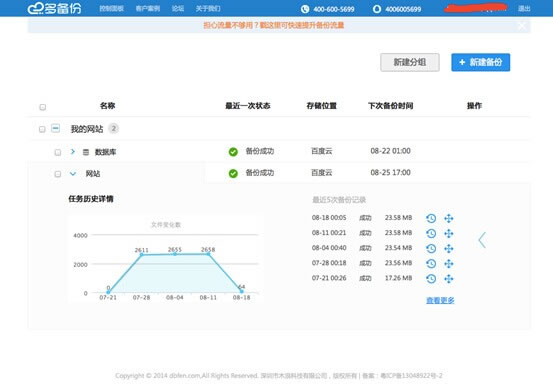
Task: Open 论坛 in top navigation
Action: pyautogui.click(x=178, y=8)
